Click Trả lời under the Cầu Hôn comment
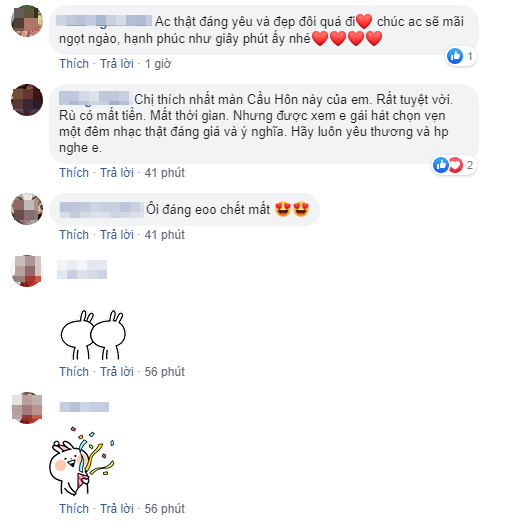This screenshot has height=528, width=512. (x=117, y=173)
